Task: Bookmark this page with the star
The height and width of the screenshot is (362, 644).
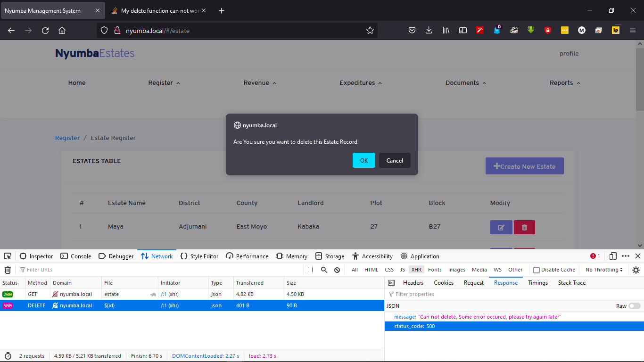Action: click(x=370, y=30)
